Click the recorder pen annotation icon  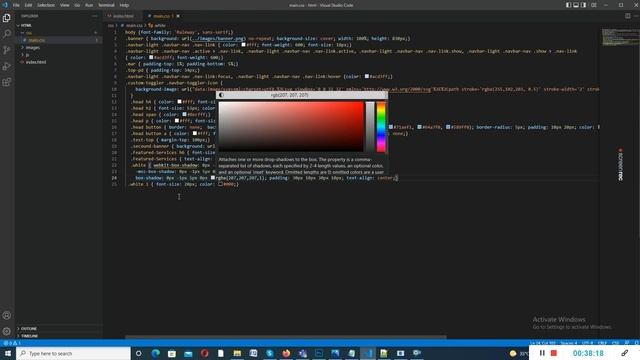624,353
